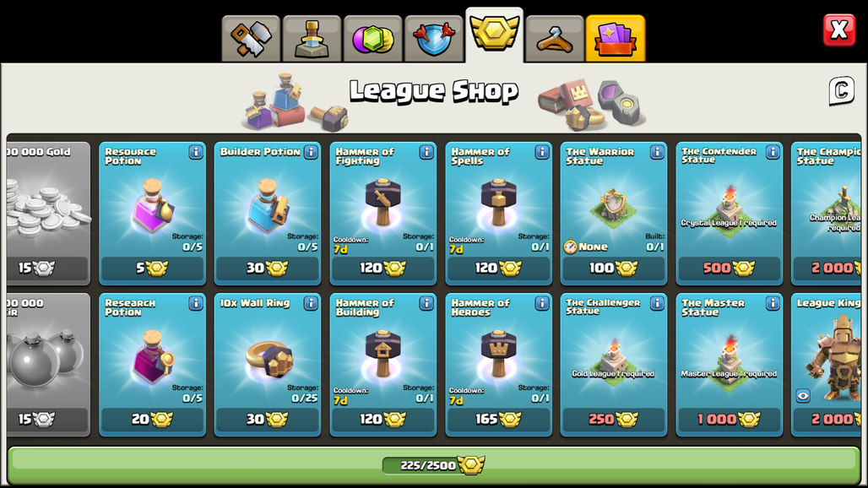Select the shield with arrows tab
The image size is (868, 488).
pos(433,39)
